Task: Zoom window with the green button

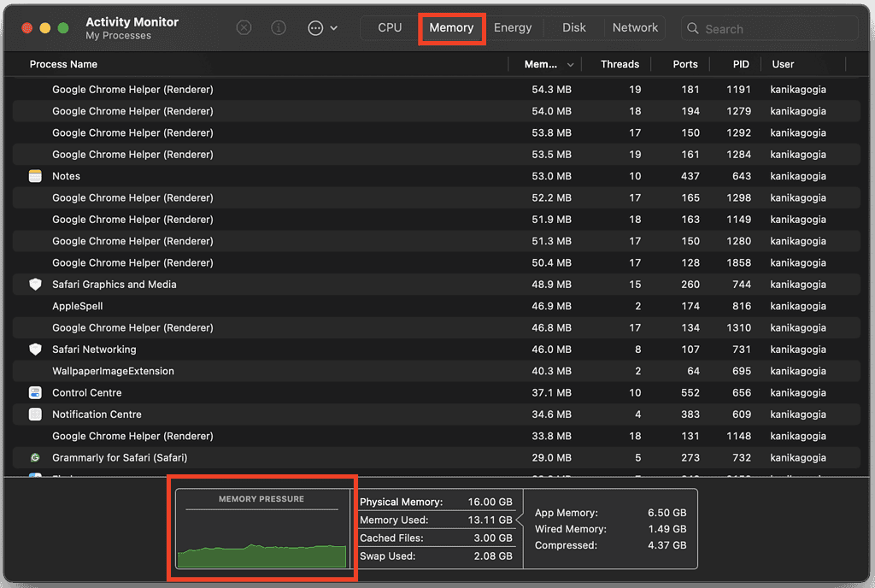Action: coord(63,28)
